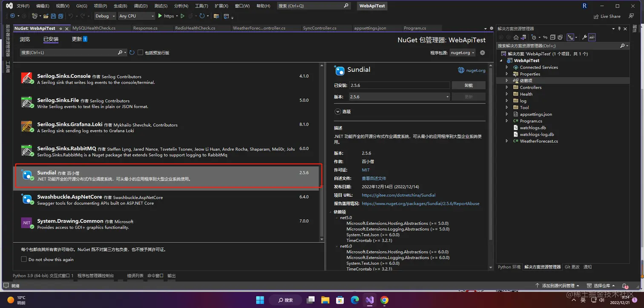Open Microsoft Edge from taskbar
The image size is (644, 308).
(355, 300)
